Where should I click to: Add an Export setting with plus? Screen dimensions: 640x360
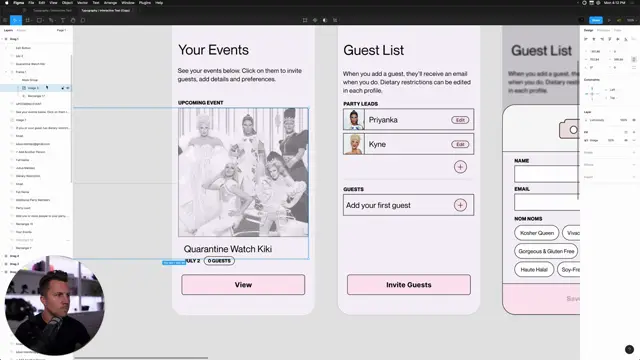tap(634, 177)
